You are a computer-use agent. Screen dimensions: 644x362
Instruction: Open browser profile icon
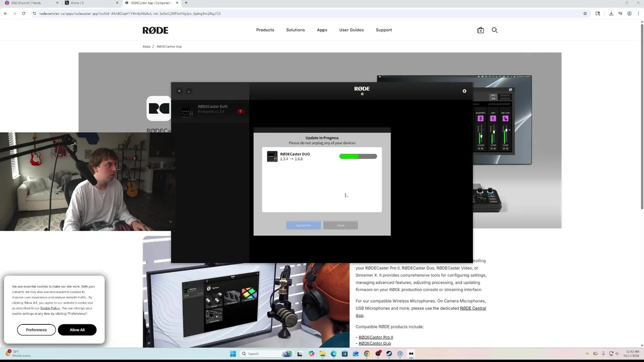[629, 14]
